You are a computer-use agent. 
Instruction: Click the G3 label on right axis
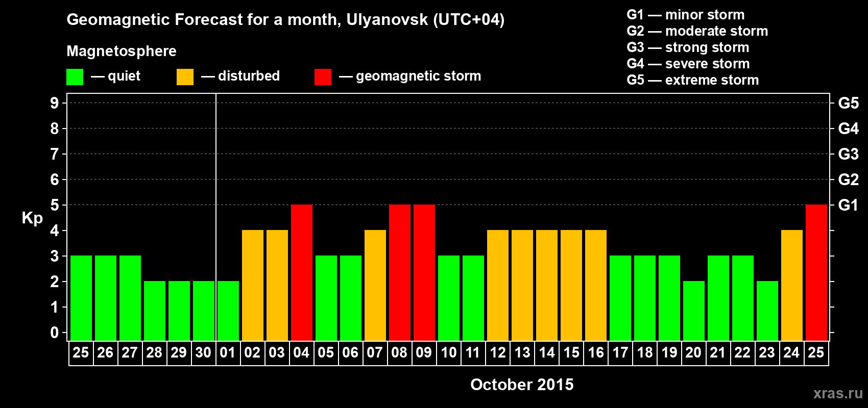849,154
